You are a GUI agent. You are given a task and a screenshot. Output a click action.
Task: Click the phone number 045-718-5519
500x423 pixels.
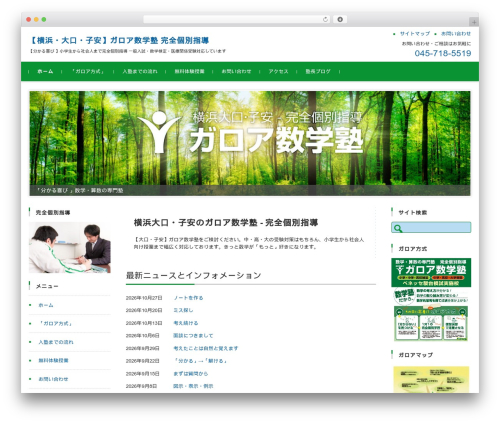[443, 53]
